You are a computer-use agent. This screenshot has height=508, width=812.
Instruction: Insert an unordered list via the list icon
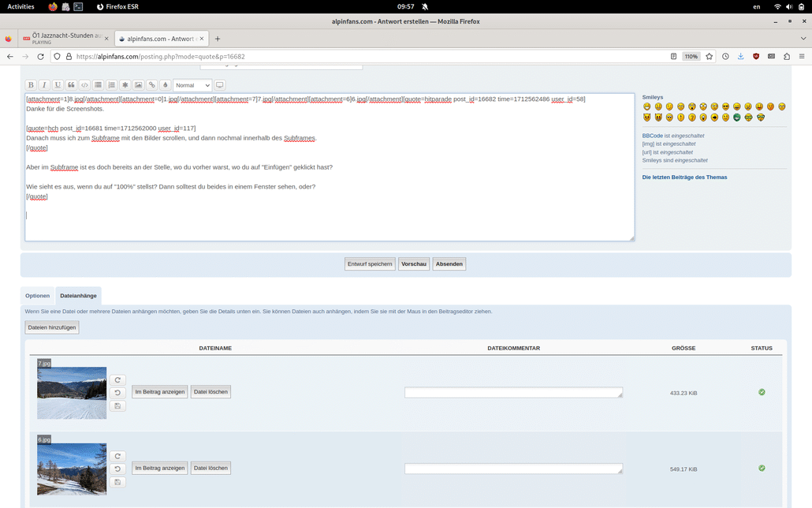(97, 84)
